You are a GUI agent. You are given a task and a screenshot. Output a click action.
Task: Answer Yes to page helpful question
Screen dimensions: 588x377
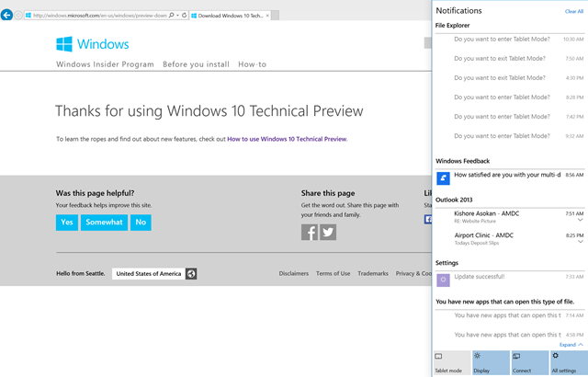[x=67, y=223]
